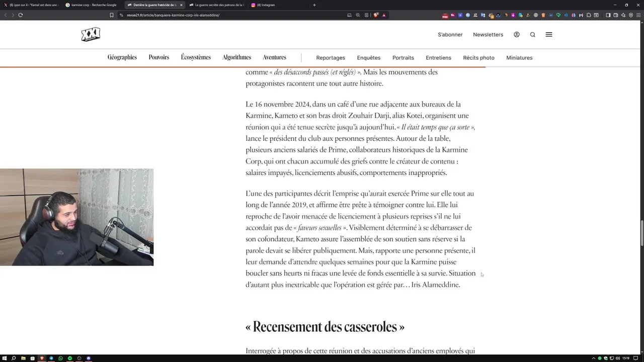Toggle browser sidebar panel icon
This screenshot has width=644, height=362.
point(608,15)
